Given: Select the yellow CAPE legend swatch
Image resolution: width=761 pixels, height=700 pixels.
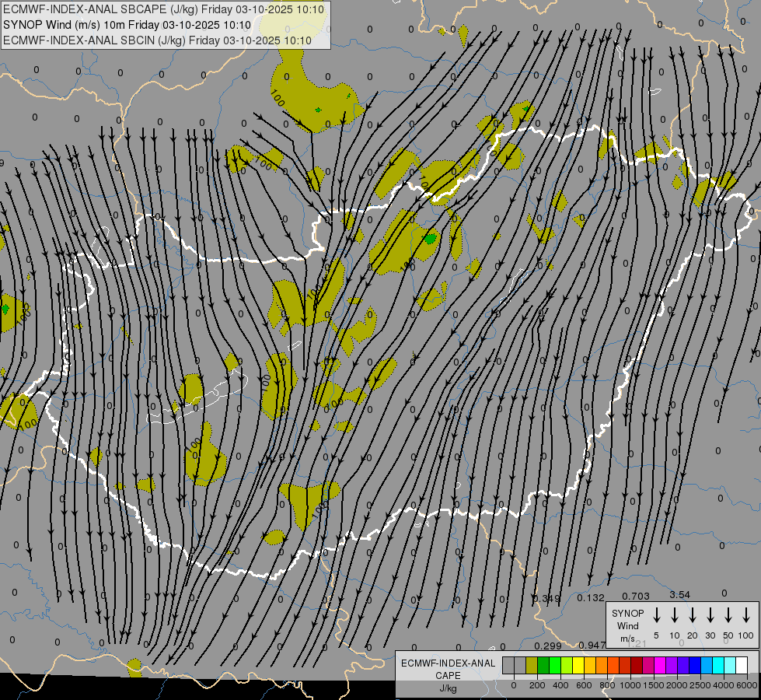Looking at the screenshot, I should click(579, 666).
